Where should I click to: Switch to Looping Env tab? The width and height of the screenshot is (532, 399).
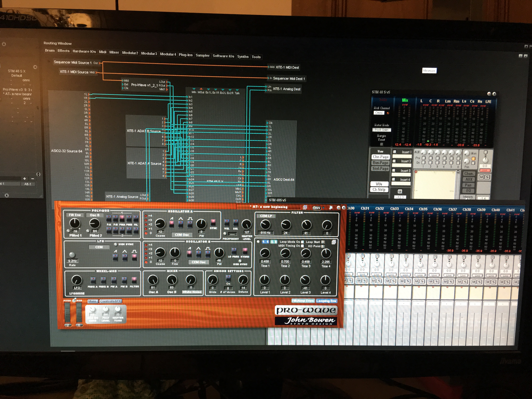326,301
